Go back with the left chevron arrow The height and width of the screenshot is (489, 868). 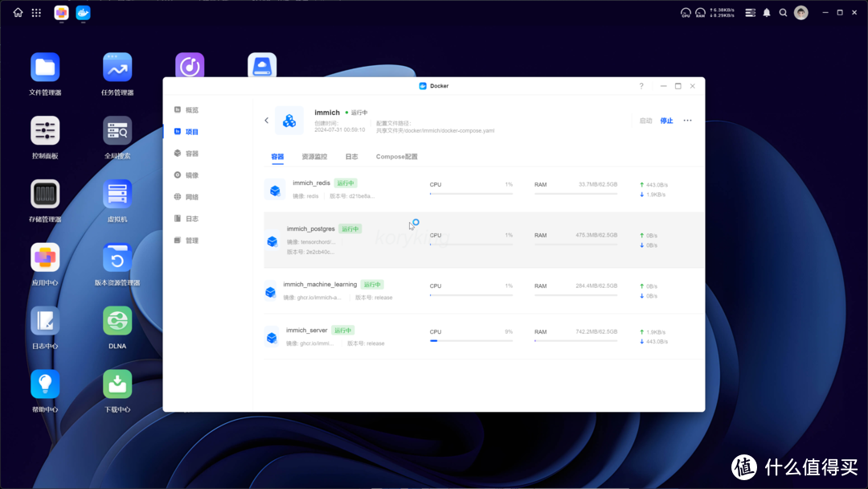(x=266, y=120)
